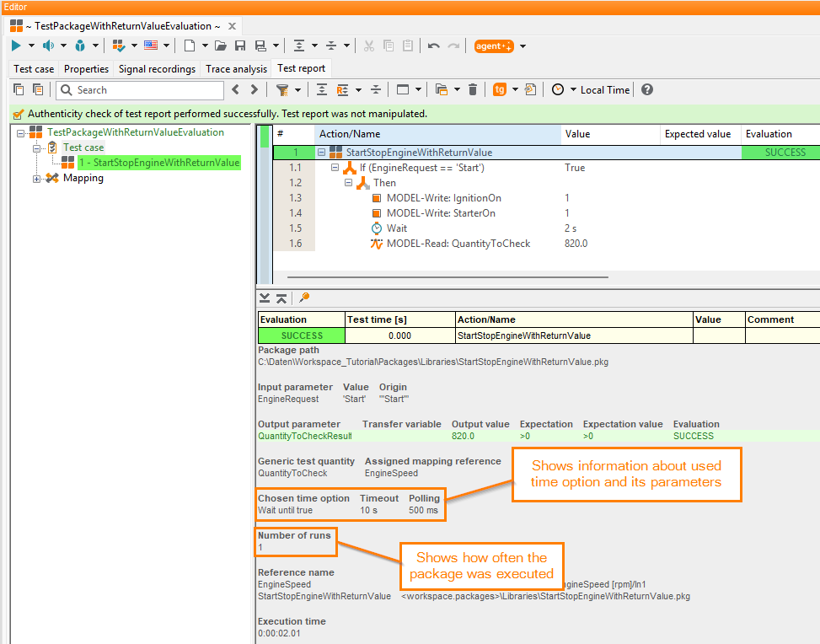The height and width of the screenshot is (644, 820).
Task: Save with the floppy disk icon
Action: (240, 46)
